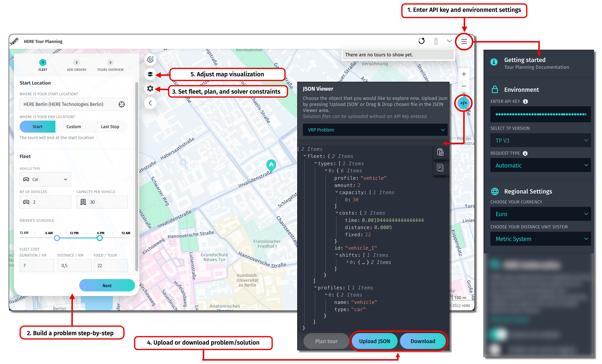Click the HERE logo
The height and width of the screenshot is (364, 602).
click(14, 41)
